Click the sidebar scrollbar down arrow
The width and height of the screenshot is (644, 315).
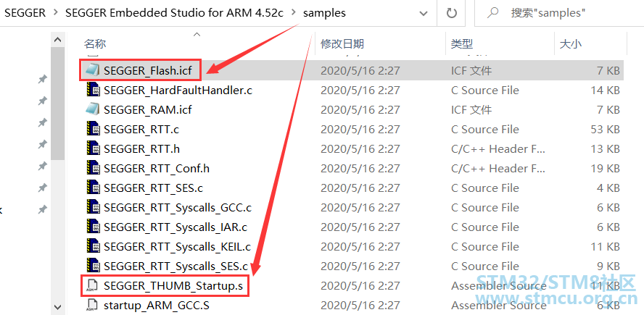(57, 307)
